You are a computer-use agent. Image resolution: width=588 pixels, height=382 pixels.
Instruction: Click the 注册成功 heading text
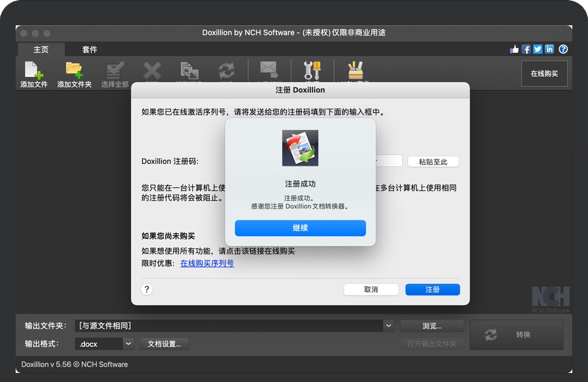coord(300,184)
